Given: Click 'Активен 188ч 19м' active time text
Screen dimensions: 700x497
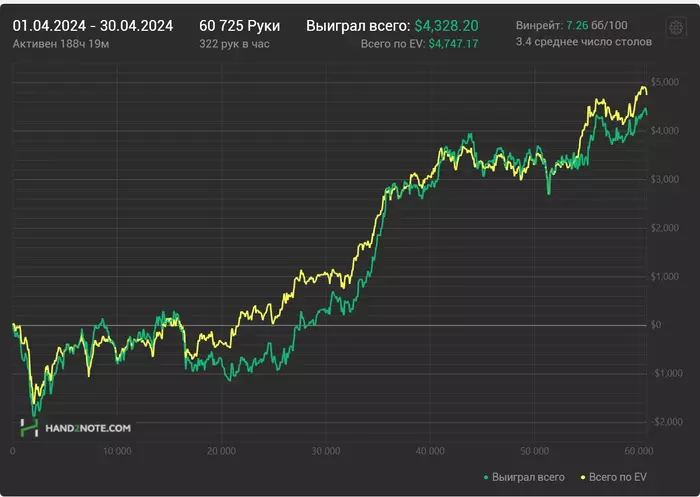Looking at the screenshot, I should point(62,44).
